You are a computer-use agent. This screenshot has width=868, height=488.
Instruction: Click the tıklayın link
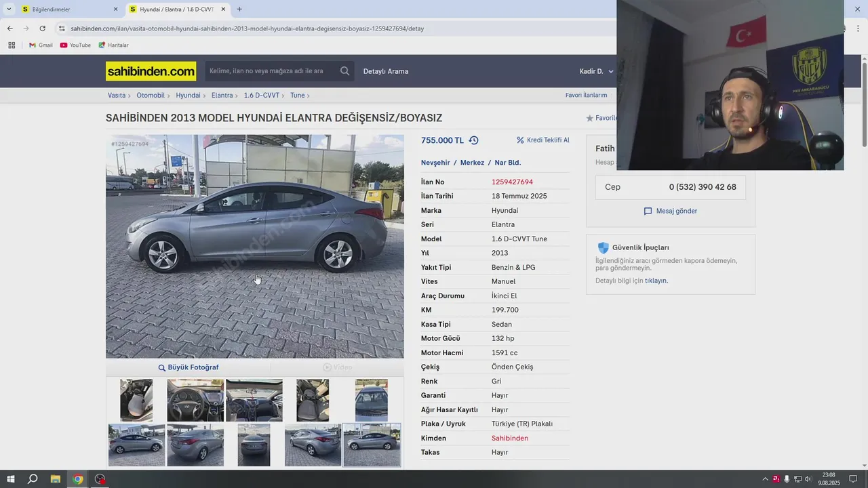click(x=656, y=281)
